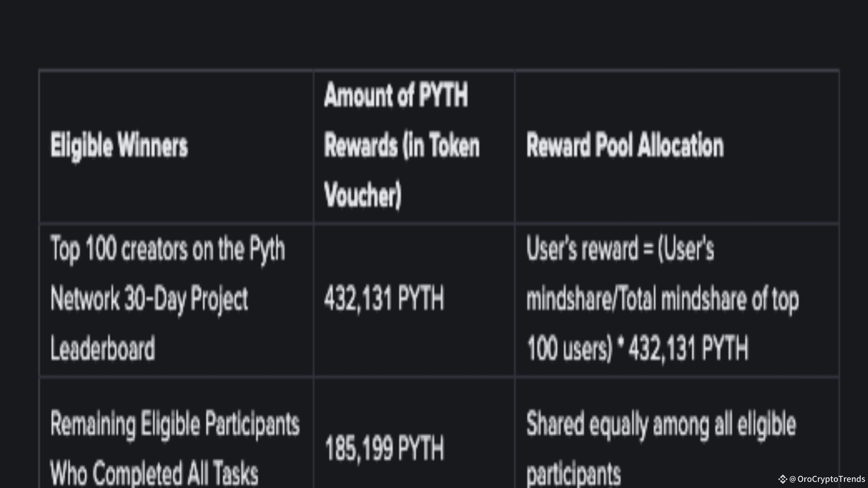Click the 'Rewards (in Token' header line
868x488 pixels.
[402, 145]
